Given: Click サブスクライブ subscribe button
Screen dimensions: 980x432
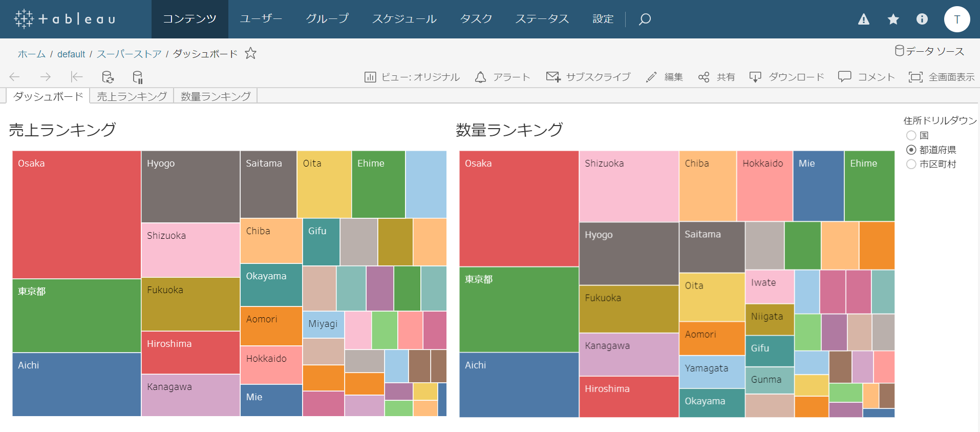Looking at the screenshot, I should [588, 77].
